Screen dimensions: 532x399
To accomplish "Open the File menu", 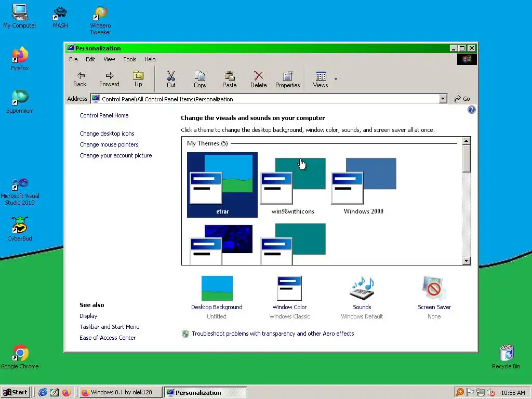I will pos(73,59).
